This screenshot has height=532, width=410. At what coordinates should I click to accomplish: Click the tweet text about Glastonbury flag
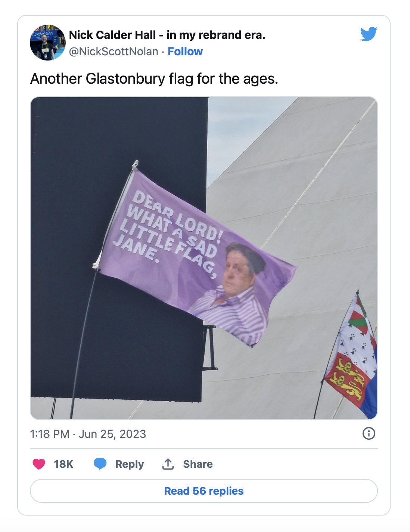[154, 79]
